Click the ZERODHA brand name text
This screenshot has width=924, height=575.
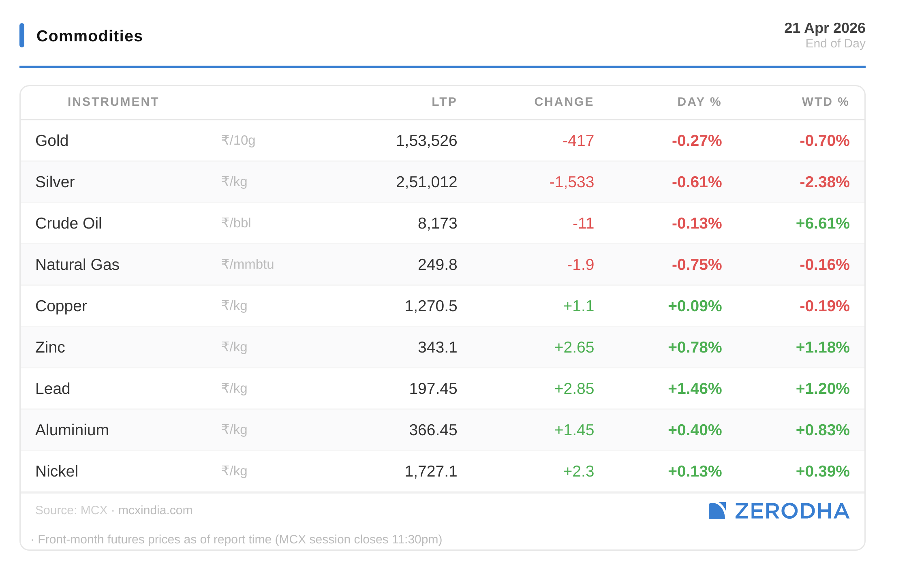[792, 511]
